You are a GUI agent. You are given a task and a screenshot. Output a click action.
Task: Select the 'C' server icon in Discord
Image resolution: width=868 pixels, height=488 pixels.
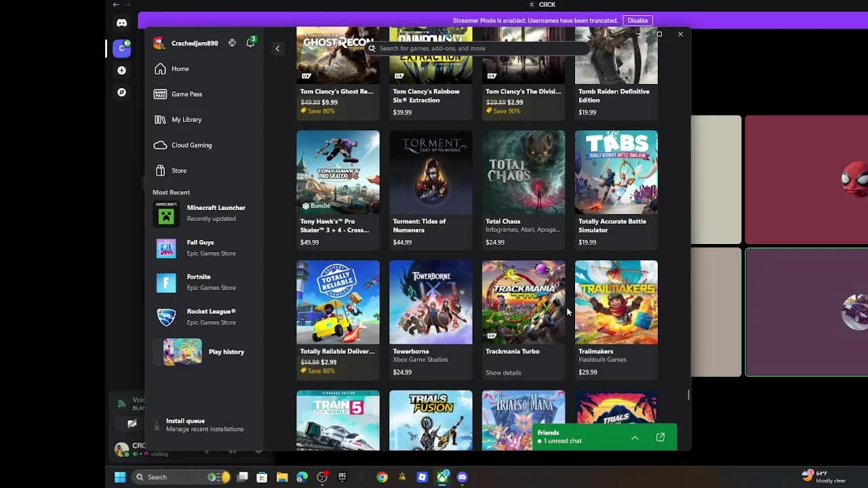tap(122, 48)
